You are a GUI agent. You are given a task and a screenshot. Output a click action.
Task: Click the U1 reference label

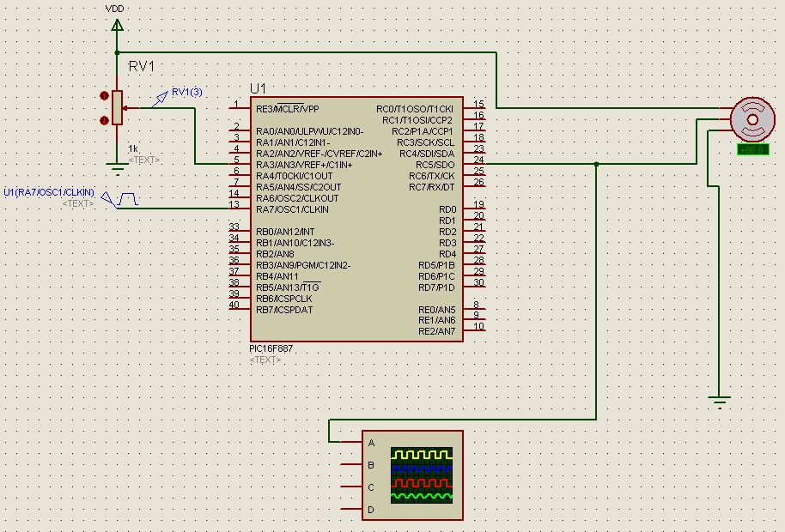[x=258, y=88]
